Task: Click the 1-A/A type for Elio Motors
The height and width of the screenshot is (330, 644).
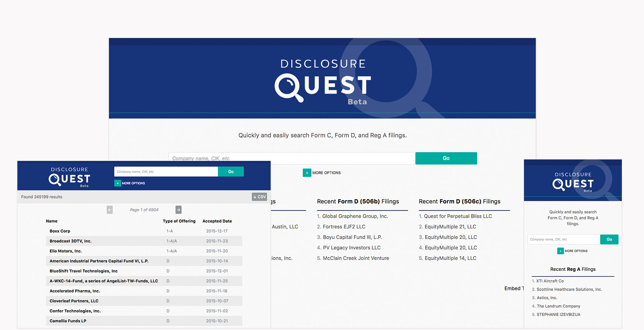Action: pos(172,251)
